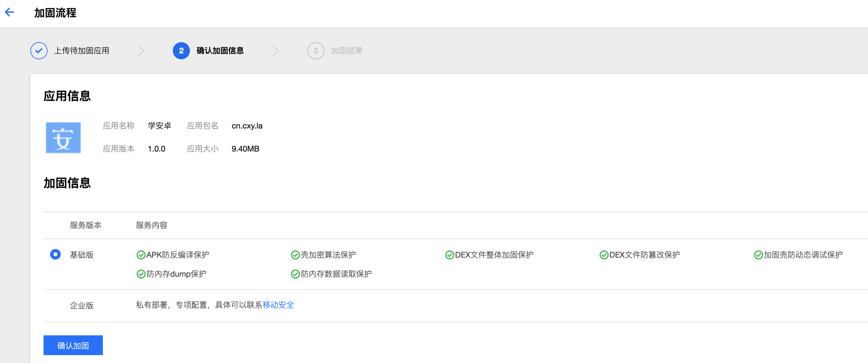This screenshot has width=868, height=363.
Task: Click green check beside 加固壳防动态调试保护
Action: 758,255
